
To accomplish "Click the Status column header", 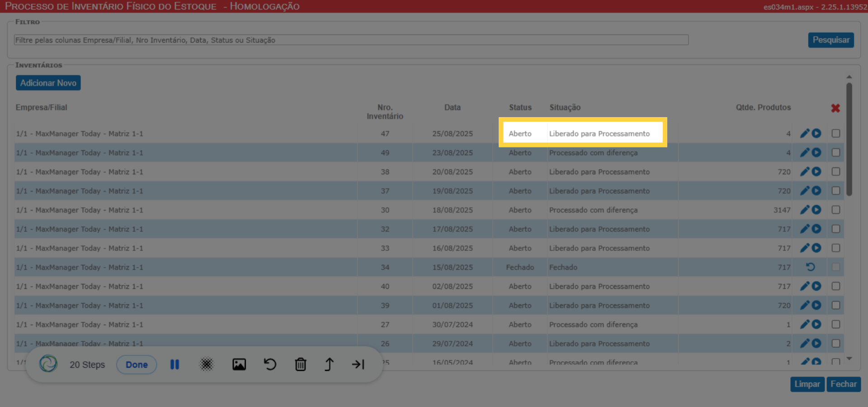I will (x=520, y=108).
